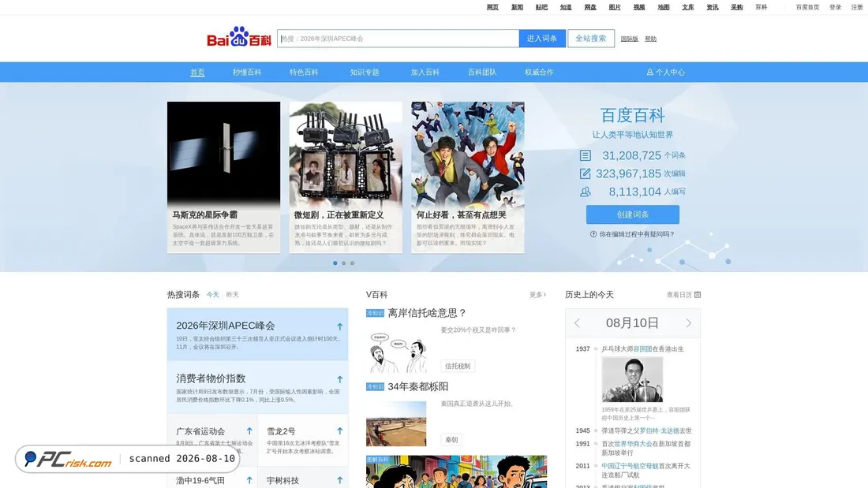This screenshot has width=868, height=488.
Task: Open the 文库 link in top bar
Action: (x=687, y=7)
